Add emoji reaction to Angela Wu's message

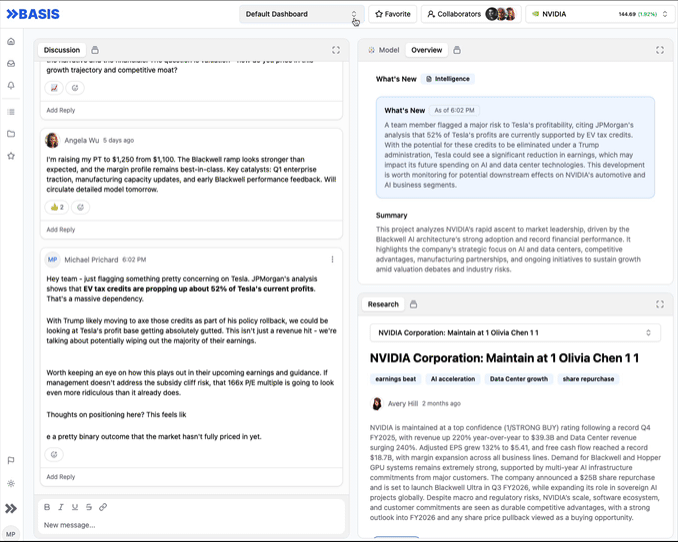click(x=80, y=207)
